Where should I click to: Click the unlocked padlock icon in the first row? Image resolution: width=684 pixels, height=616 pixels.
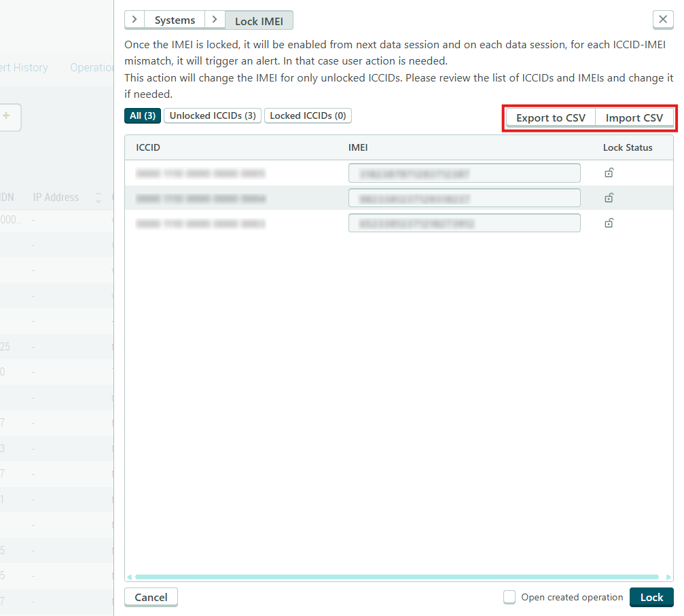[x=609, y=173]
